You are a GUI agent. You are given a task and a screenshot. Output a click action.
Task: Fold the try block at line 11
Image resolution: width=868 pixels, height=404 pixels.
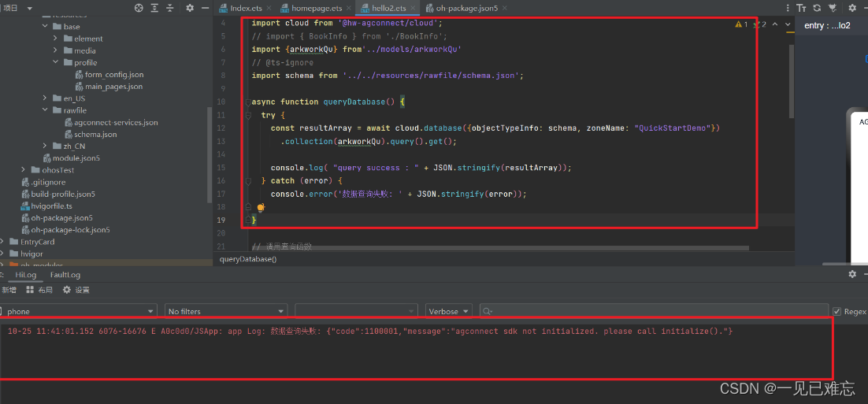click(x=248, y=115)
